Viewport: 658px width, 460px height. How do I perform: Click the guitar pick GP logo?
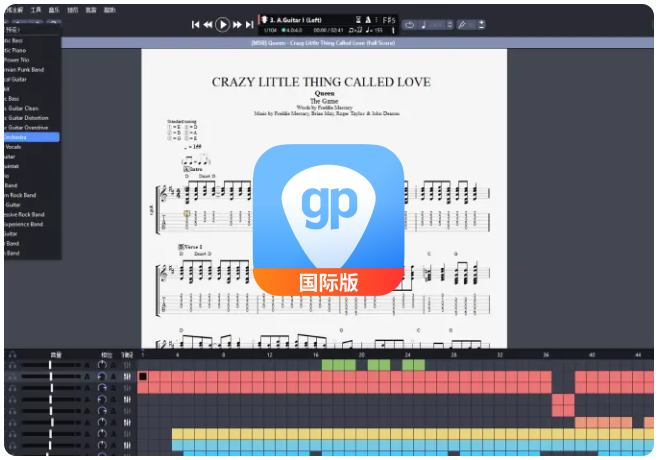tap(329, 217)
